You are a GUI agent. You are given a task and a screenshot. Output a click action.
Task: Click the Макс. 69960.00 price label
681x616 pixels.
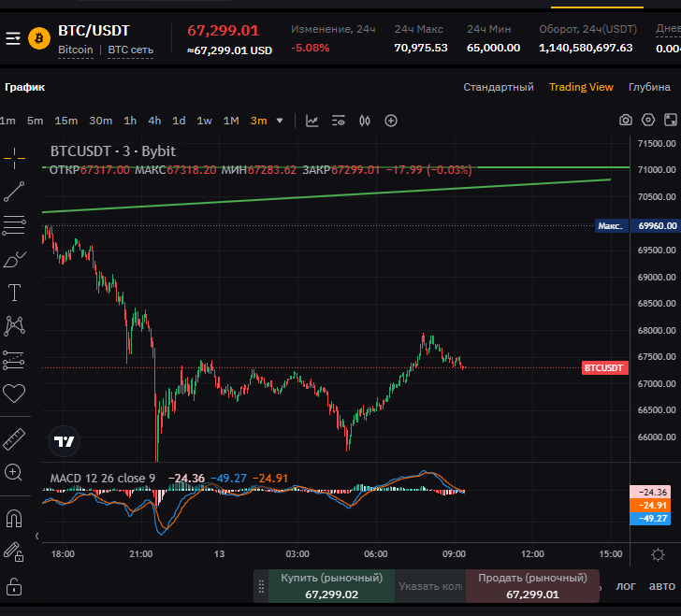pyautogui.click(x=638, y=225)
